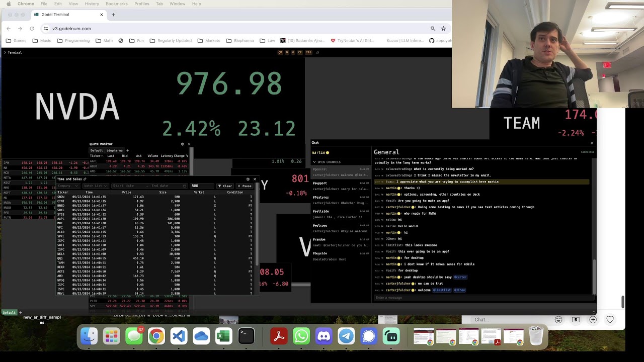Open Telegram from the dock
The width and height of the screenshot is (644, 362).
tap(346, 336)
